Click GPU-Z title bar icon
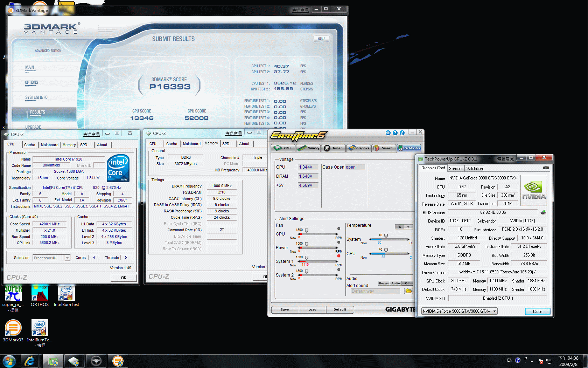 coord(420,159)
